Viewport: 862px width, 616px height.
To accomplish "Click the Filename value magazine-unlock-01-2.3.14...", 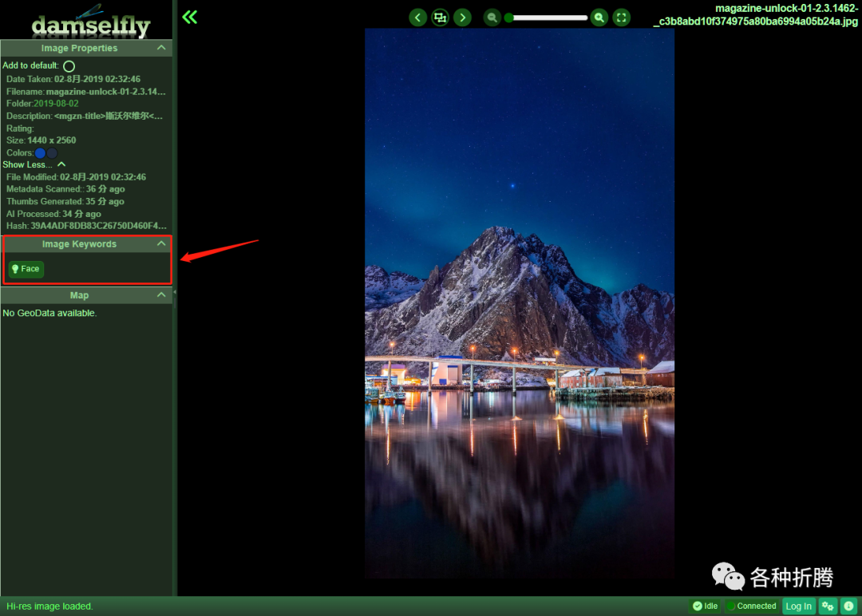I will [105, 91].
